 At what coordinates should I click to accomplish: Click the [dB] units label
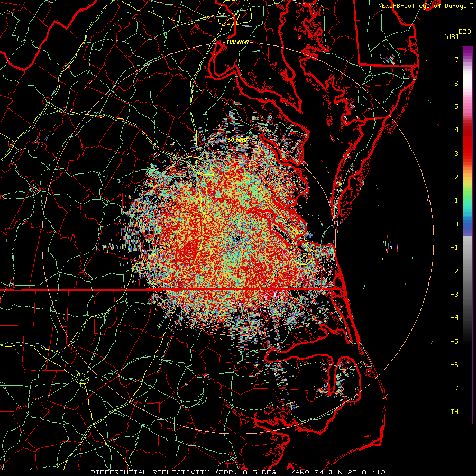451,36
